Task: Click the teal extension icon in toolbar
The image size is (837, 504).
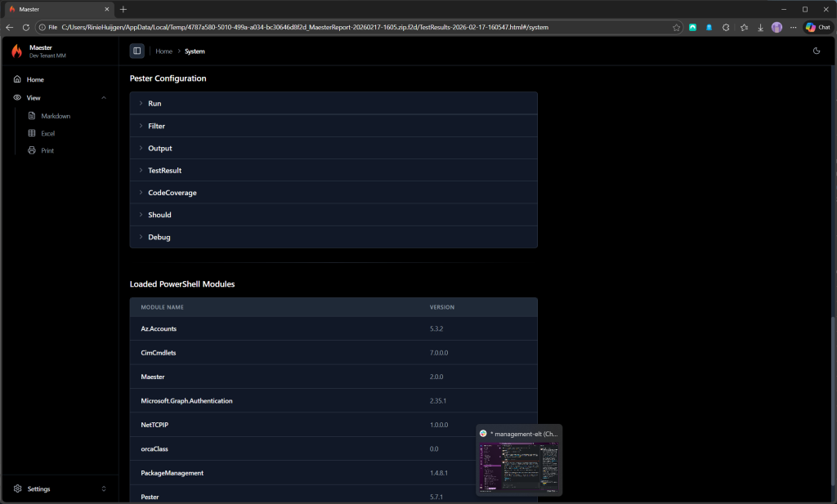Action: pos(692,27)
